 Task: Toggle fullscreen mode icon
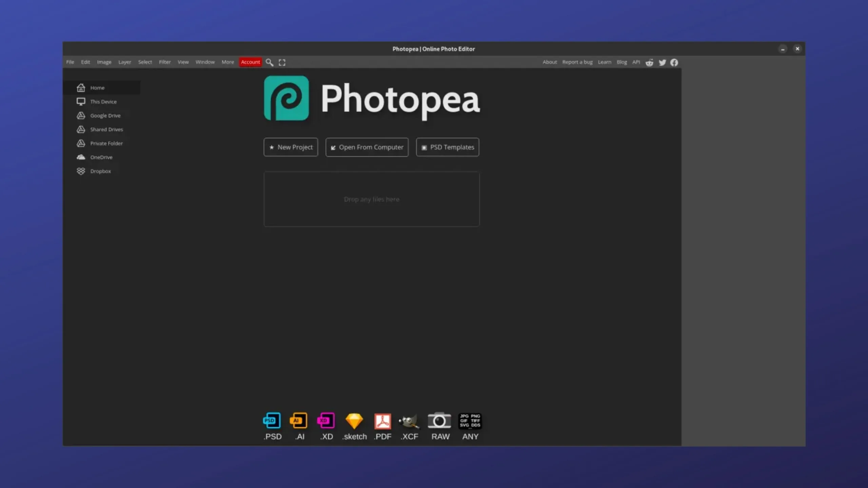coord(282,62)
